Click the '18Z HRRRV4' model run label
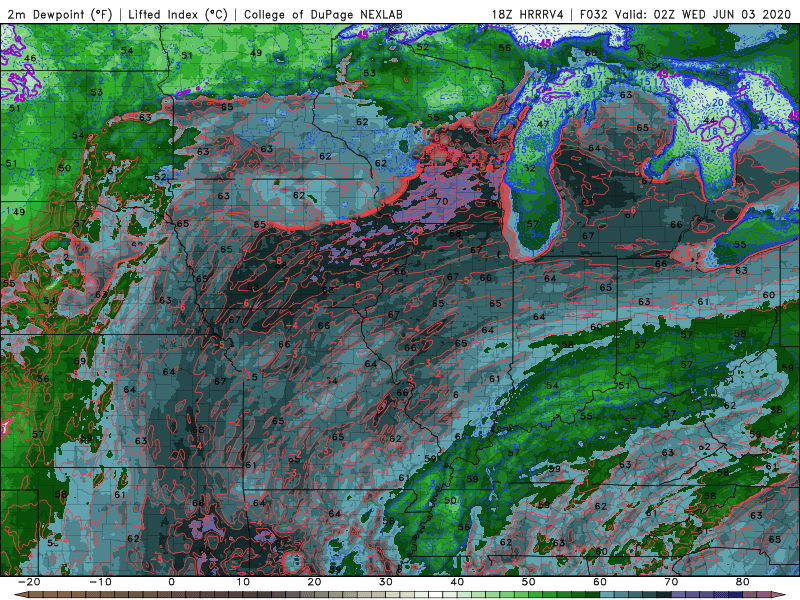This screenshot has width=800, height=600. click(x=528, y=14)
